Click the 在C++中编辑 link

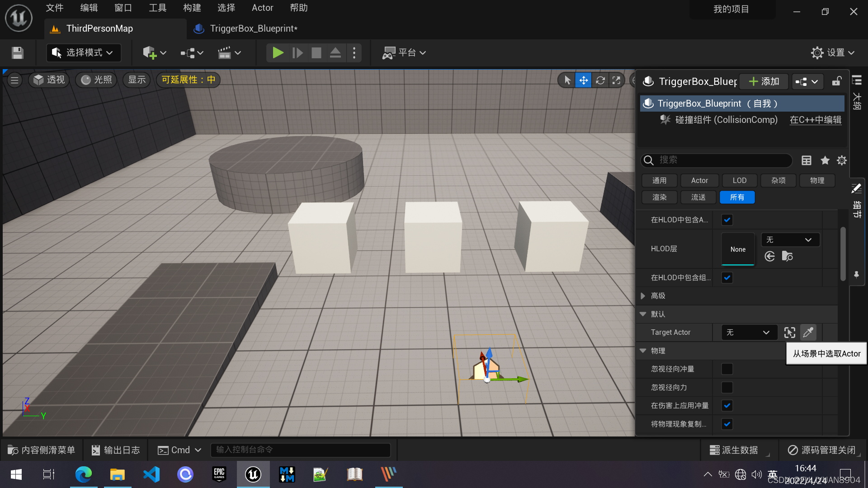point(815,120)
